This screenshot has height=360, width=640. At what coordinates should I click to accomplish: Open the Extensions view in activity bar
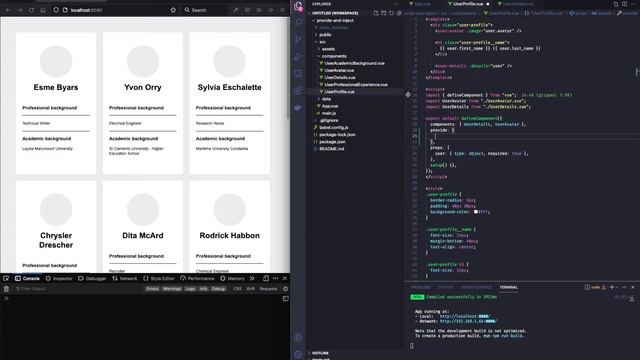[298, 91]
